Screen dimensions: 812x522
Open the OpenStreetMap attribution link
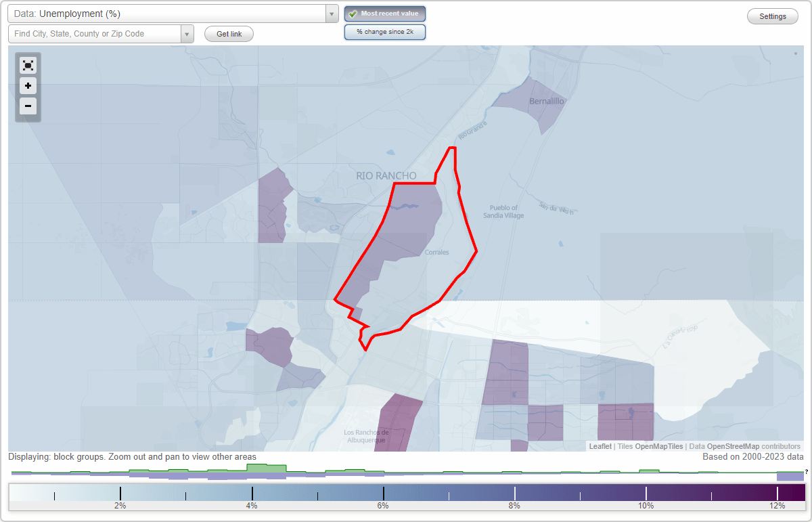click(x=733, y=446)
